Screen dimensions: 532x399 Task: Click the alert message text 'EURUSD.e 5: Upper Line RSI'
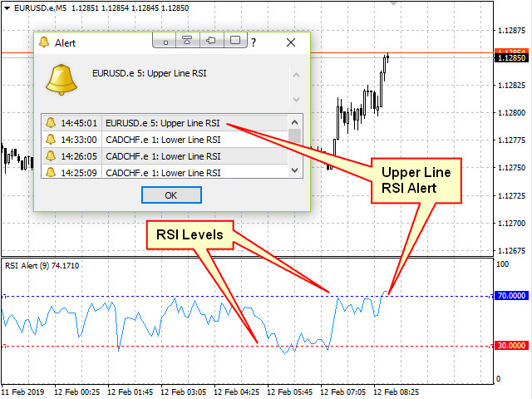(x=150, y=73)
